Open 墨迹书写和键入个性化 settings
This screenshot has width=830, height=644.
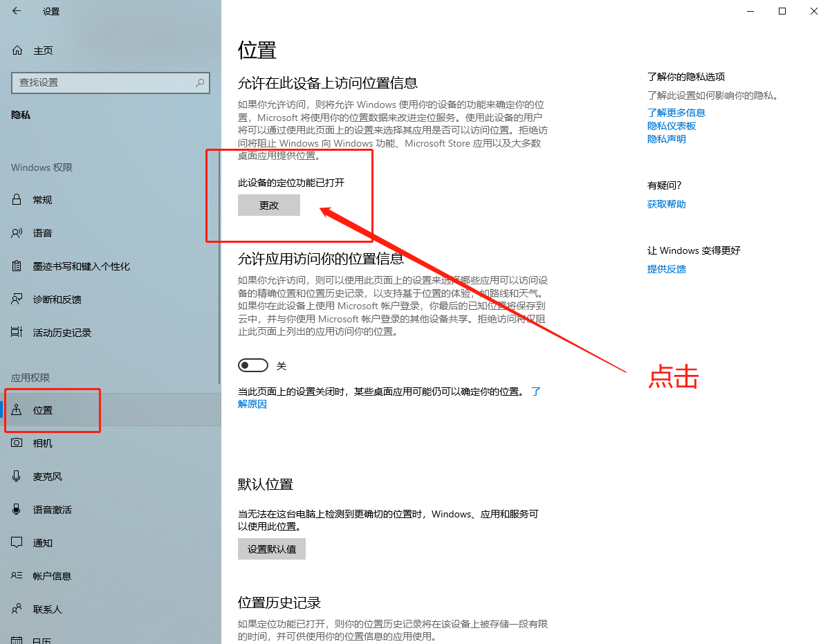17,266
